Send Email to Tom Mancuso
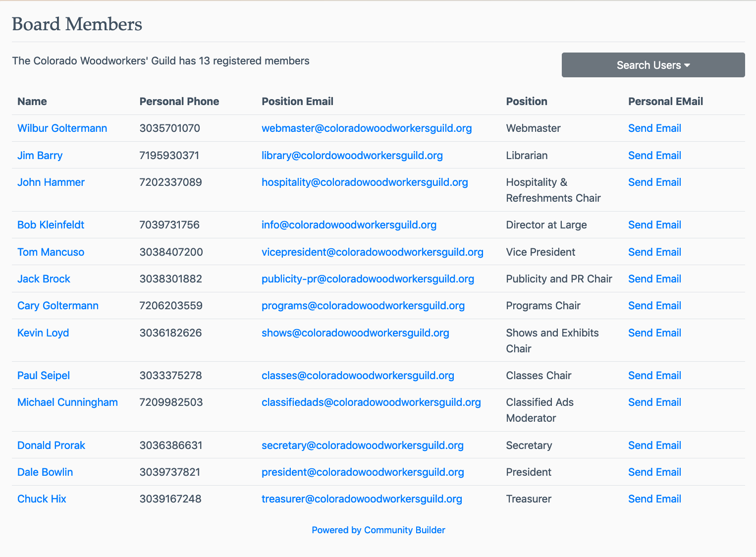 coord(654,252)
